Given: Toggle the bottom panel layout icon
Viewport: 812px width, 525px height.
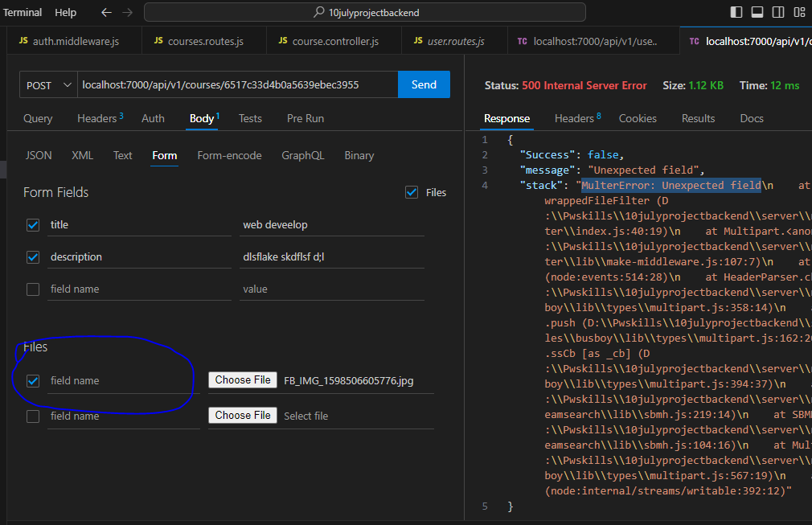Looking at the screenshot, I should pyautogui.click(x=757, y=12).
